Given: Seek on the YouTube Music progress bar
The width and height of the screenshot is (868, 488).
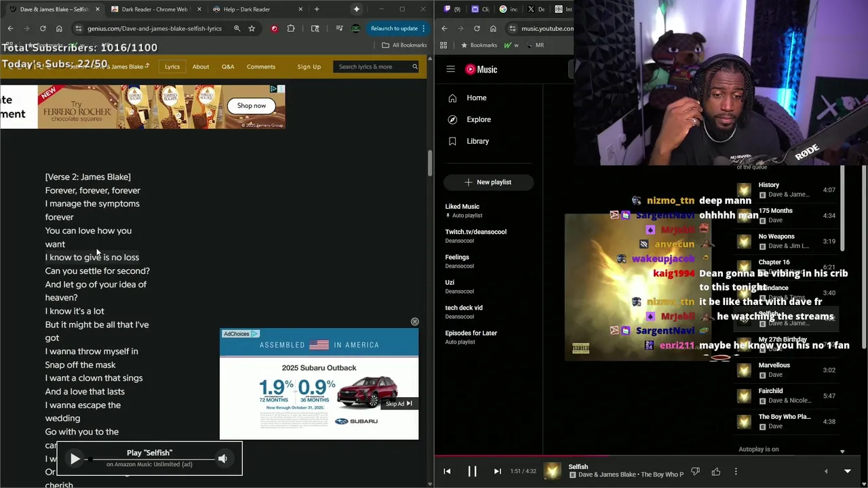Looking at the screenshot, I should coord(651,455).
